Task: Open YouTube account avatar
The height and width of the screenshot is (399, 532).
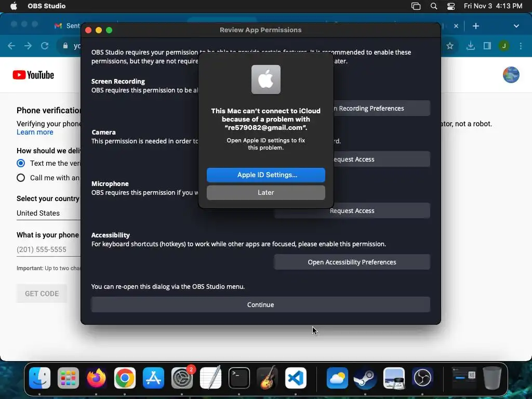Action: tap(511, 75)
